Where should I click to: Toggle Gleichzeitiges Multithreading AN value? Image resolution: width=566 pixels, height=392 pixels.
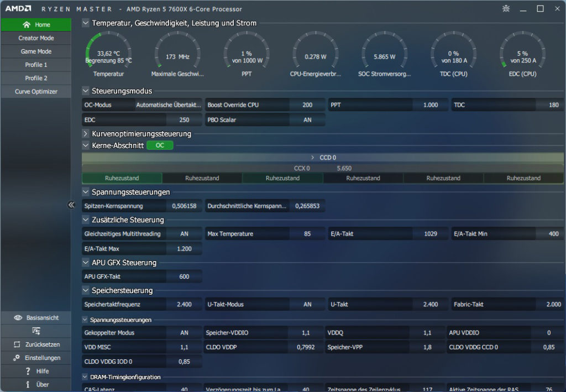[184, 234]
